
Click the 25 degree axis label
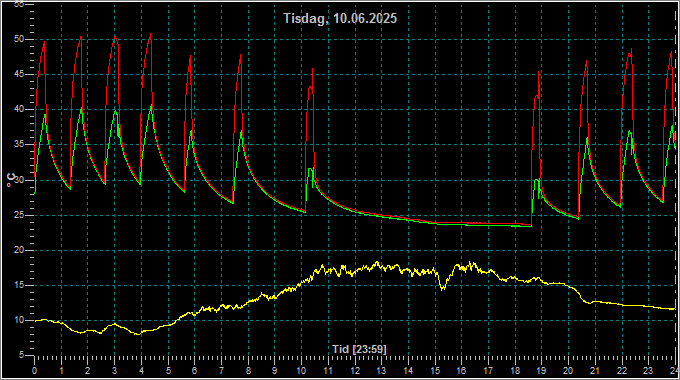[18, 215]
